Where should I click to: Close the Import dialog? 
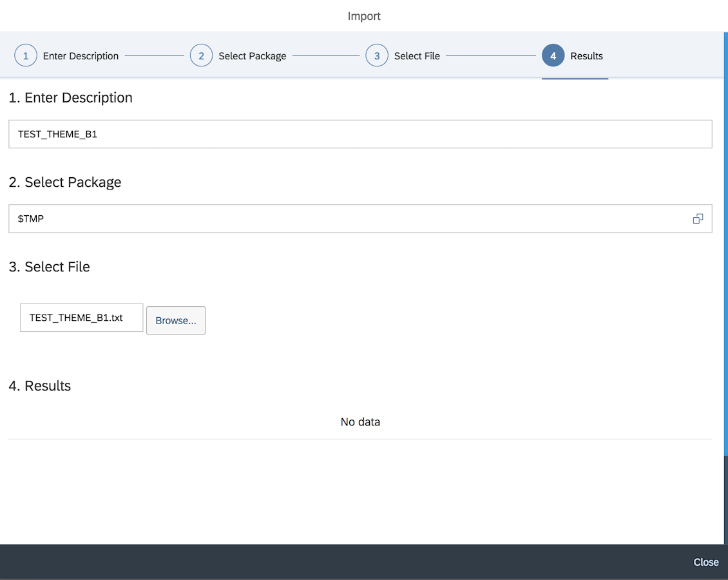click(x=705, y=563)
